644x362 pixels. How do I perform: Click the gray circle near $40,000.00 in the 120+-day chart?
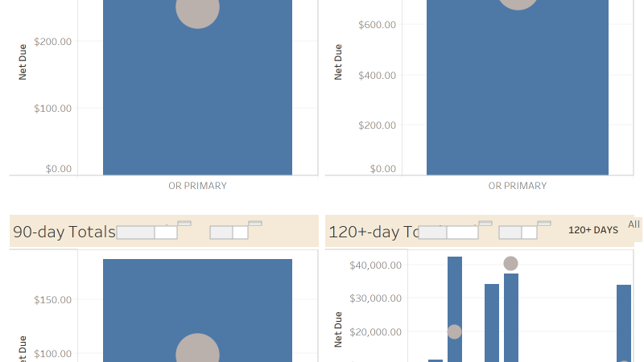[x=510, y=264]
